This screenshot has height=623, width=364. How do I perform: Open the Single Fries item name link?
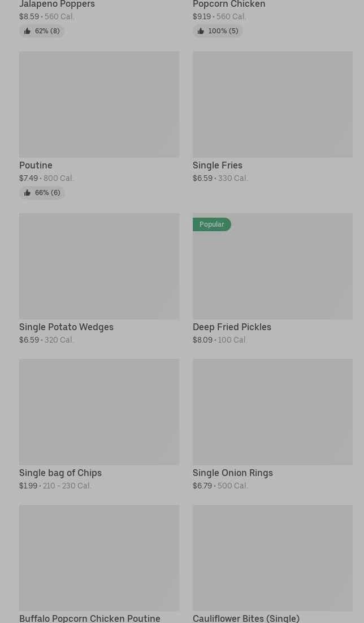tap(218, 166)
